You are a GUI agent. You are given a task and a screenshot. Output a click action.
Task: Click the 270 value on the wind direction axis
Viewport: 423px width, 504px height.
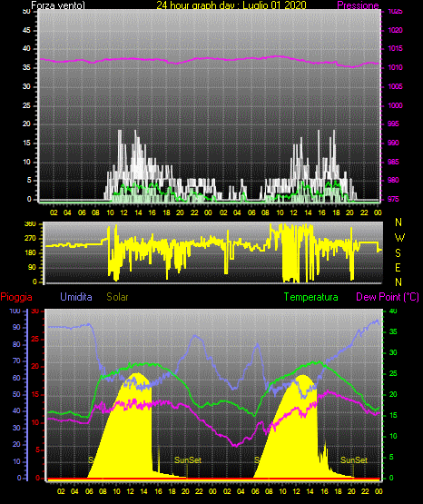click(x=30, y=239)
